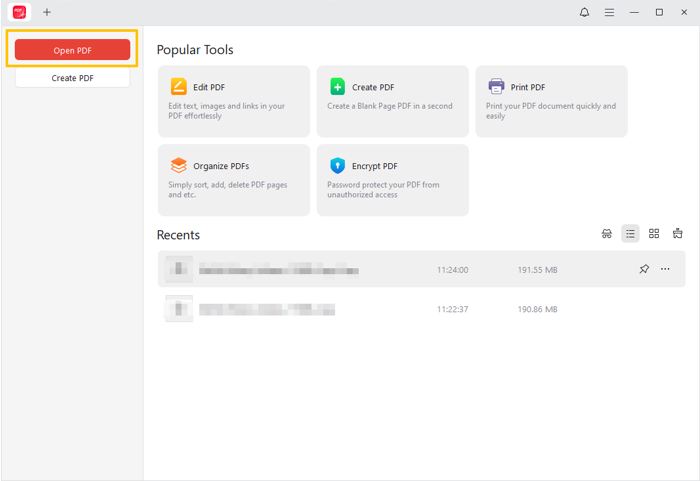The height and width of the screenshot is (481, 700).
Task: Click the Organize PDFs description text
Action: coord(227,189)
